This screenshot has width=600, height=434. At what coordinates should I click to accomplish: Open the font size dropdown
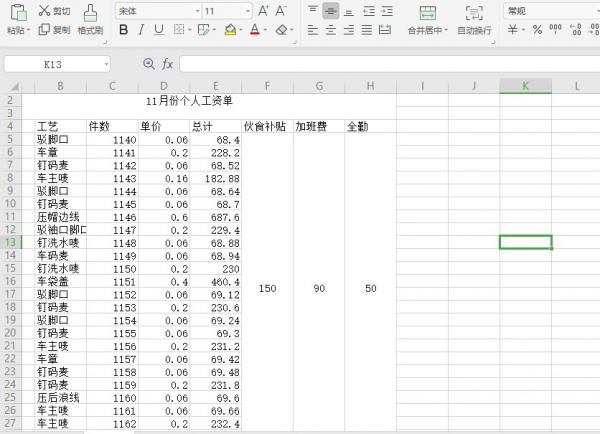pos(248,11)
